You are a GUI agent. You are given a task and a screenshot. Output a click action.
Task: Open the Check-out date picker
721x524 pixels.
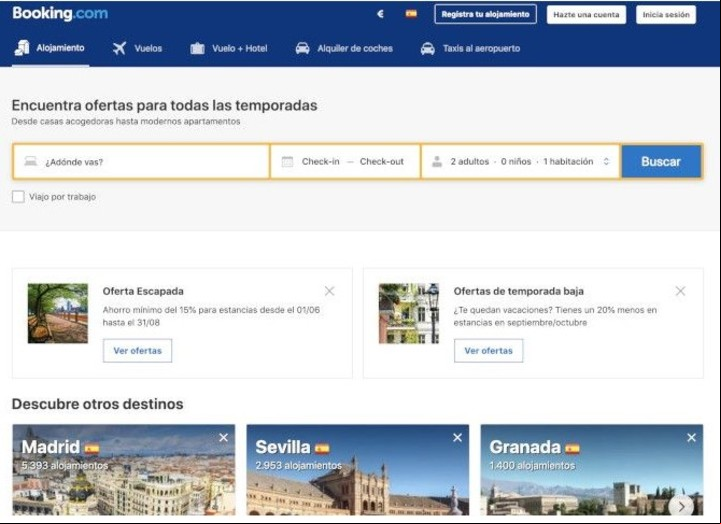pos(382,161)
